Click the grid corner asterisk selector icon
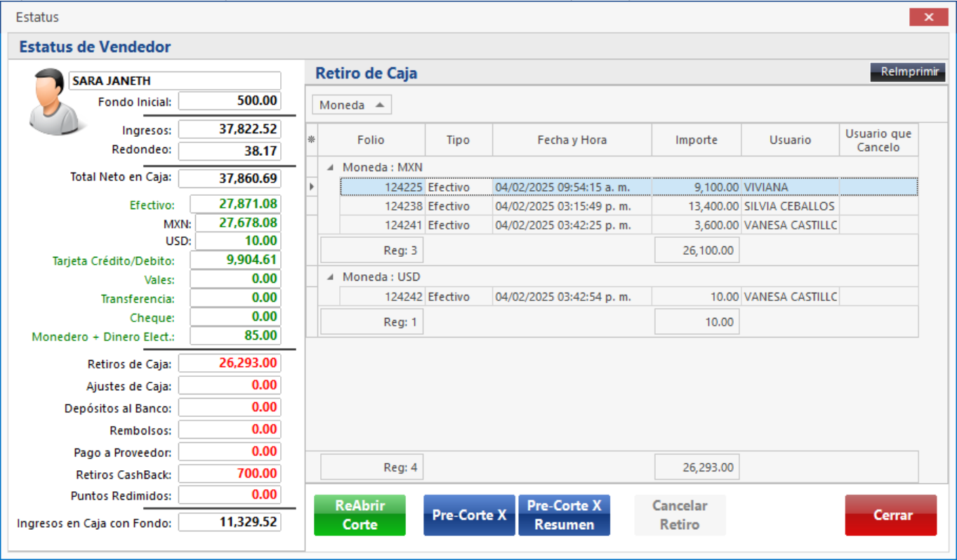 [312, 140]
